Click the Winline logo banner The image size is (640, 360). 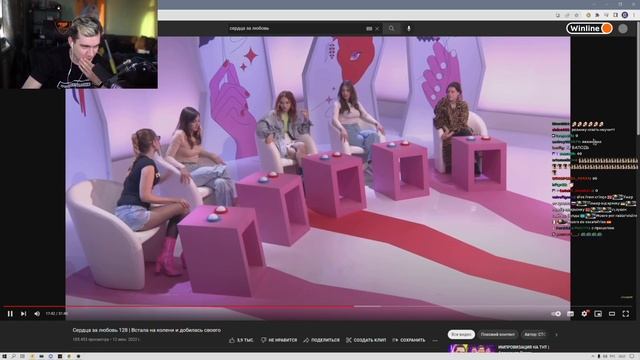pos(589,28)
